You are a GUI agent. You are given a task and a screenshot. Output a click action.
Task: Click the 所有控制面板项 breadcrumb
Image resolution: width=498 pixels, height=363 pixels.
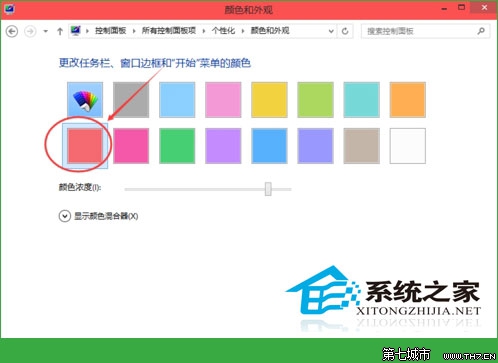point(169,31)
